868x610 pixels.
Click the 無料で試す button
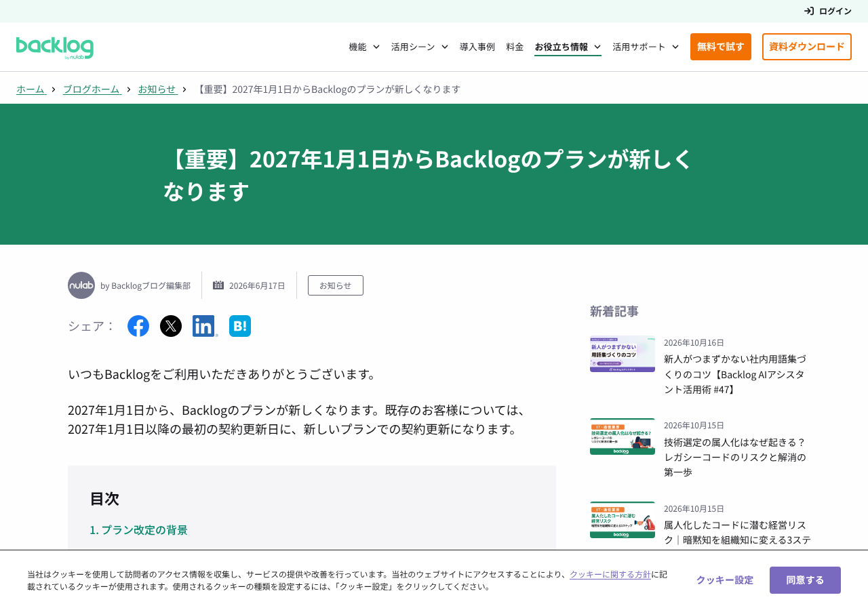point(721,47)
